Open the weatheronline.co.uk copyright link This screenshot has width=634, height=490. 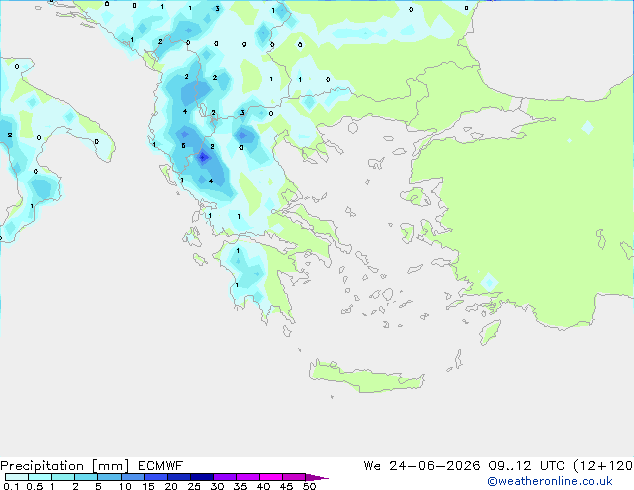pyautogui.click(x=549, y=481)
